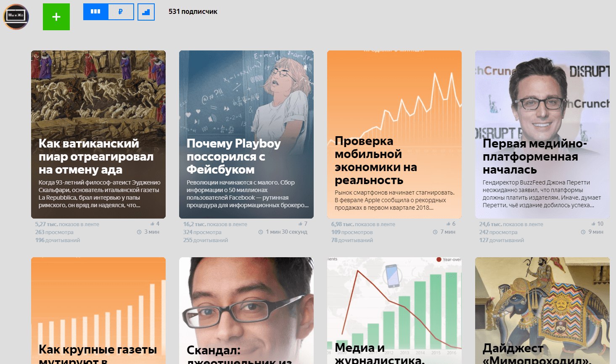This screenshot has height=364, width=616.
Task: Click the Playboy article description text
Action: pyautogui.click(x=248, y=194)
